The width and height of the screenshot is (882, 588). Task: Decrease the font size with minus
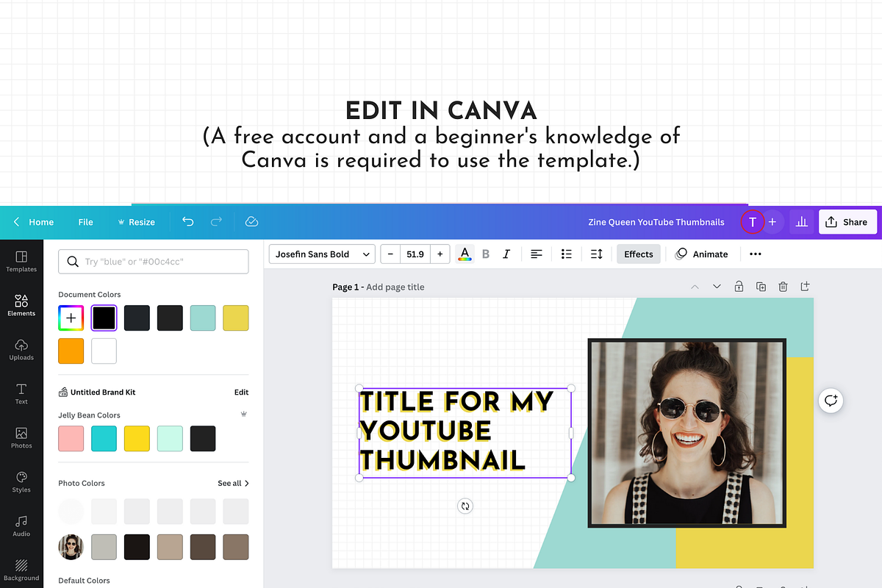390,254
